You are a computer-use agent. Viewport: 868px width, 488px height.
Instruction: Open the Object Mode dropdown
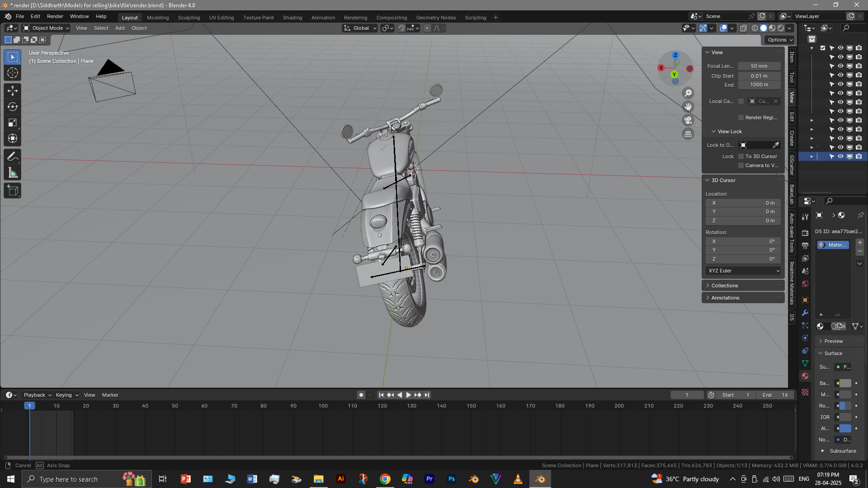pyautogui.click(x=46, y=28)
